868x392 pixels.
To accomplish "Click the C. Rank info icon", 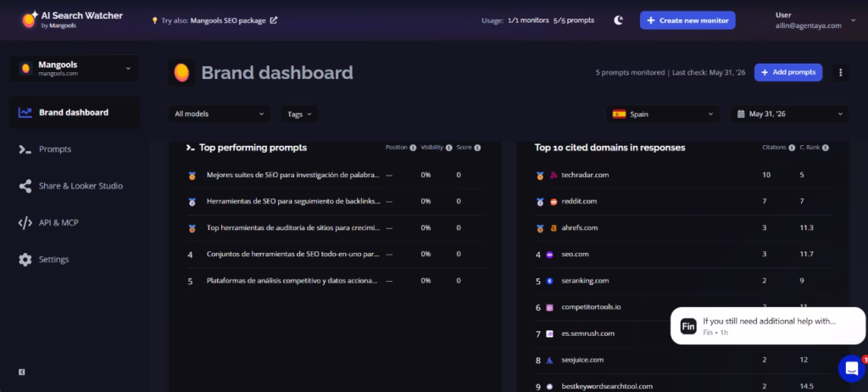I will tap(826, 148).
